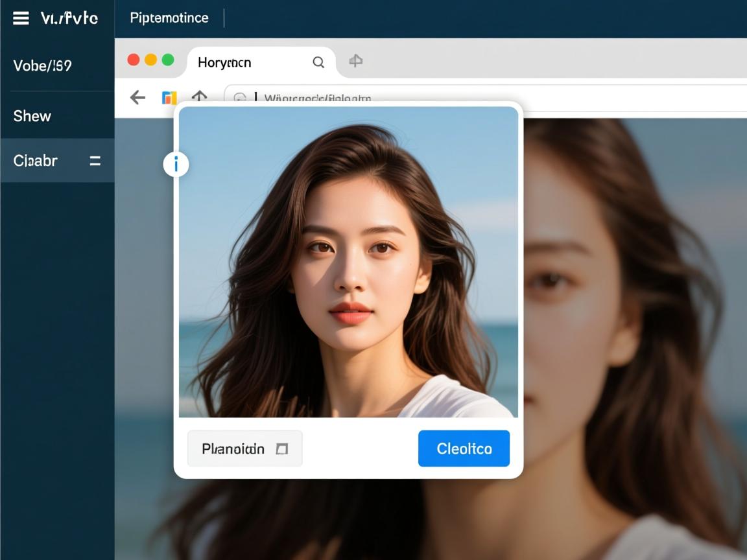This screenshot has height=560, width=747.
Task: Click the gray icon right of the browser tab
Action: (355, 61)
